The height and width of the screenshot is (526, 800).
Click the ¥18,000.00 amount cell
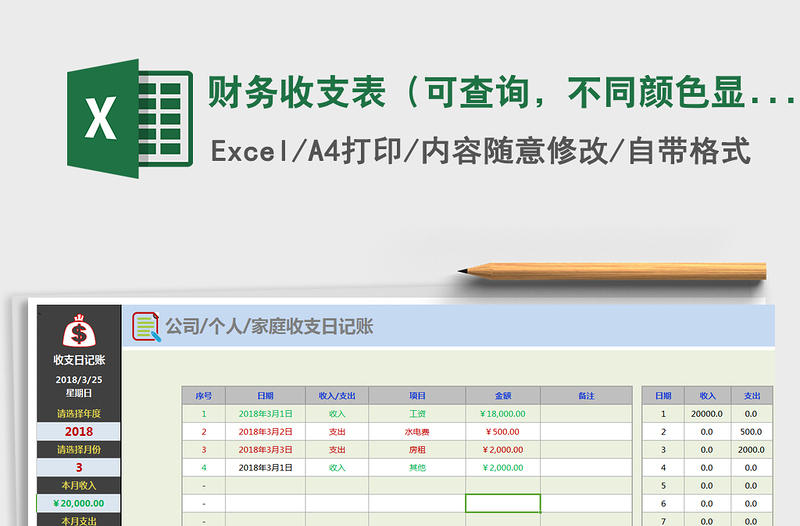coord(503,414)
